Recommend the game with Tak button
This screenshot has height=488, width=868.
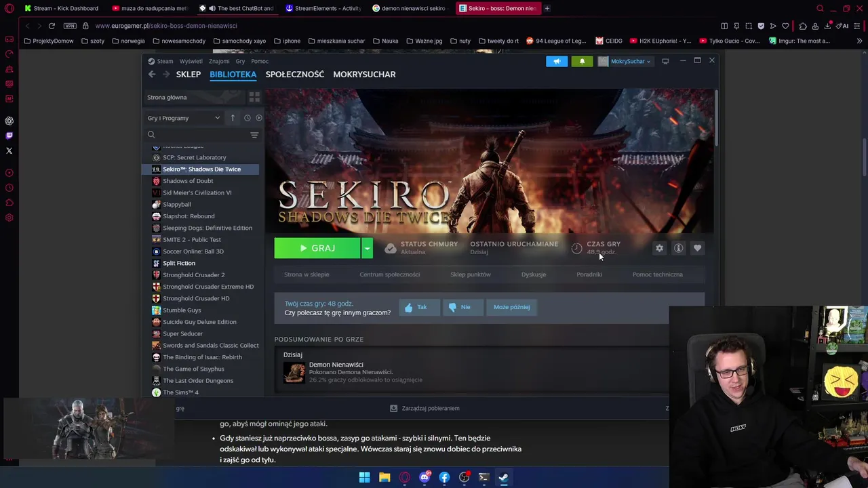[x=419, y=307]
